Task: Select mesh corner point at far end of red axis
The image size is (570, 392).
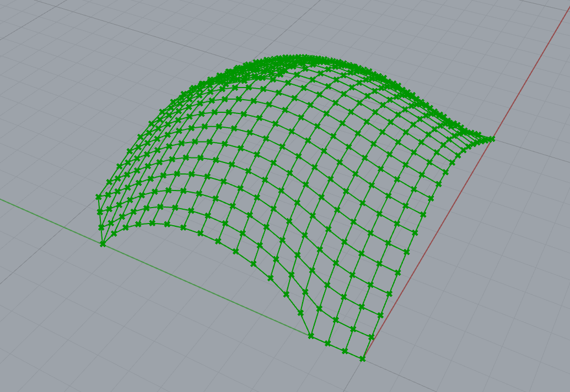Action: point(492,139)
